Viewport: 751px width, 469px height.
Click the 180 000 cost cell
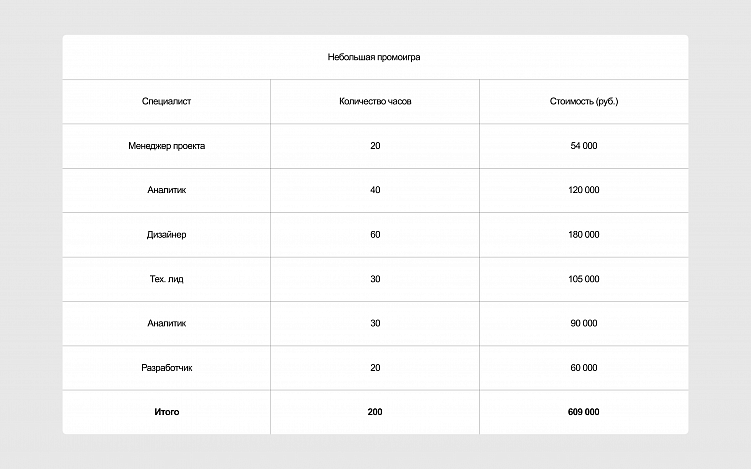[x=584, y=235]
